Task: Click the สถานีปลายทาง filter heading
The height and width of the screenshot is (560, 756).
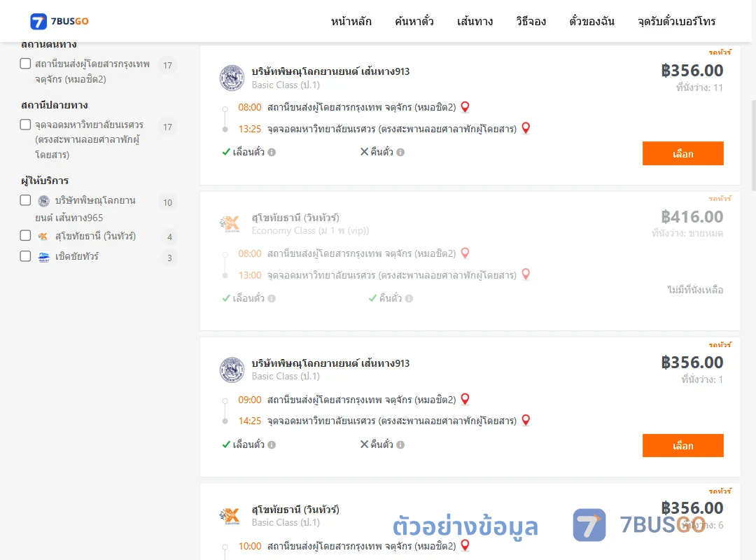Action: click(x=55, y=105)
